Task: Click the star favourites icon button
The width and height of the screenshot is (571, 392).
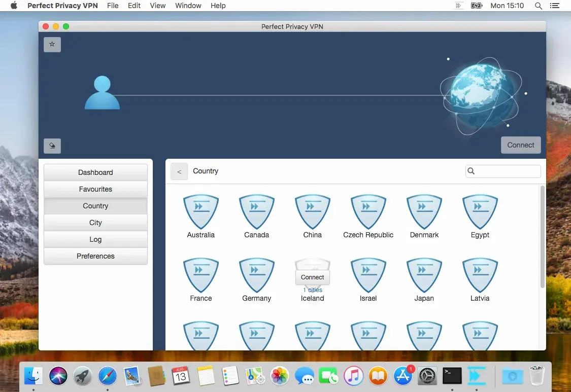Action: 52,45
